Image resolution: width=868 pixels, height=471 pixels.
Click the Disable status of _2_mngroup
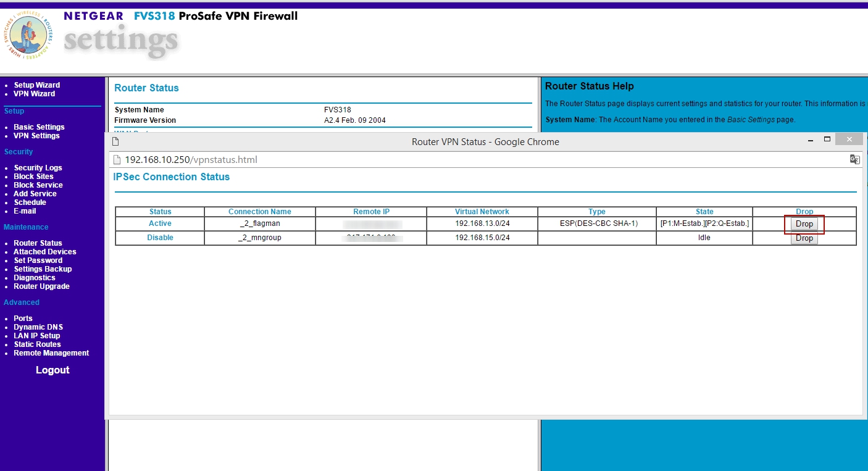(160, 238)
